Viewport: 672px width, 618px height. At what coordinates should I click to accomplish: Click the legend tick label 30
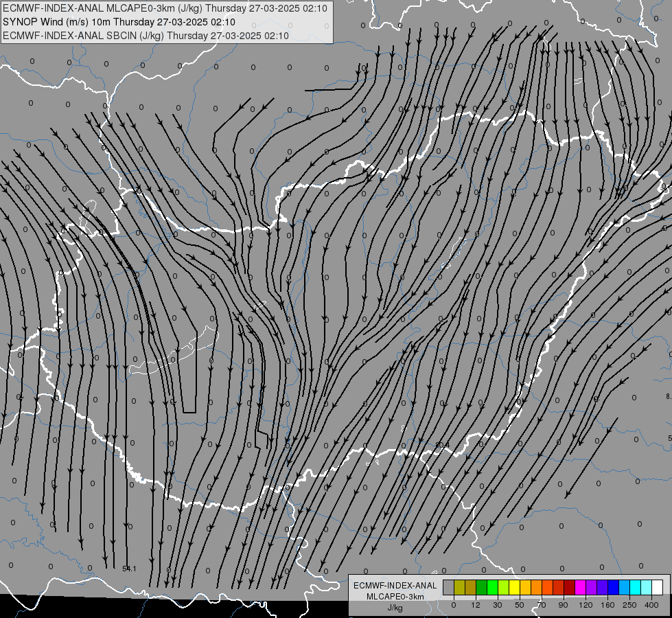pos(498,605)
